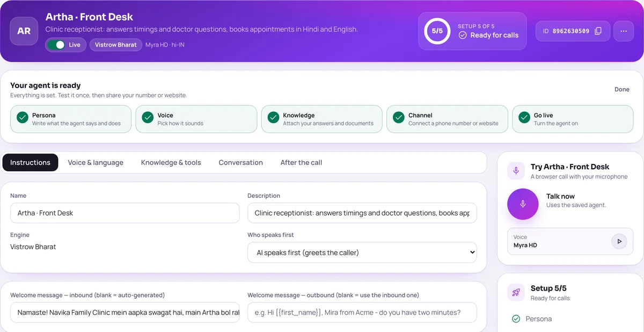Click the Ready for calls checkmark icon
644x332 pixels.
tap(463, 35)
